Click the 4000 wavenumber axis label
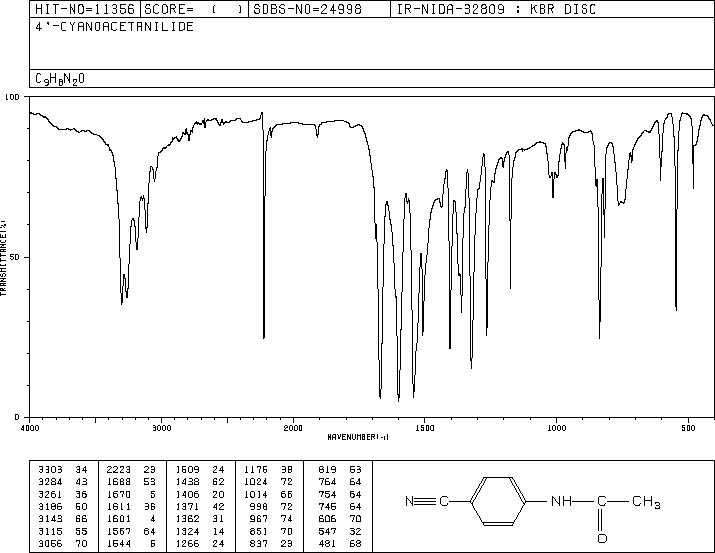 30,428
